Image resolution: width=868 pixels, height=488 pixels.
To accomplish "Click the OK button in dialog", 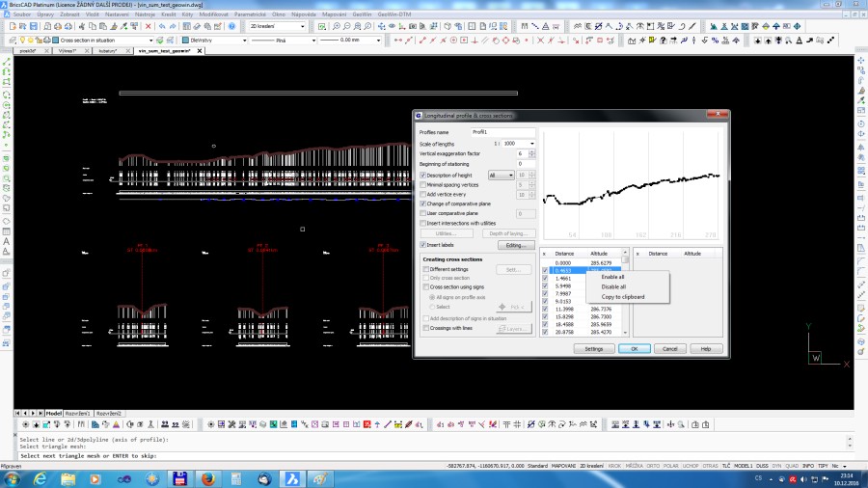I will point(635,348).
